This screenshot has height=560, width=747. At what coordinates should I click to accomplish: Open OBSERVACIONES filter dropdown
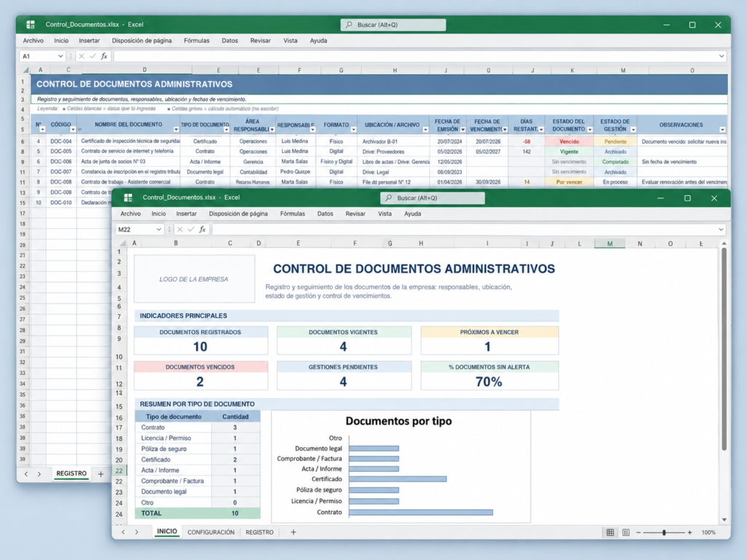722,130
